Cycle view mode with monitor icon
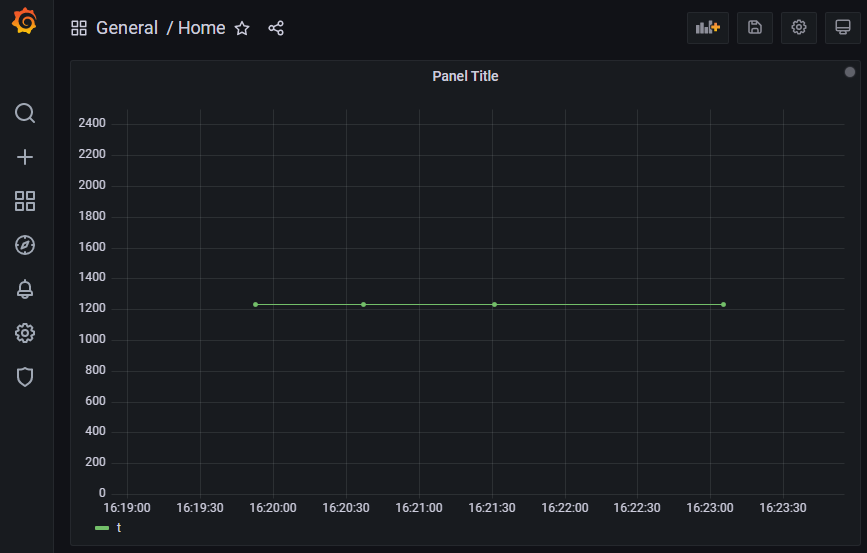Image resolution: width=867 pixels, height=553 pixels. point(843,28)
